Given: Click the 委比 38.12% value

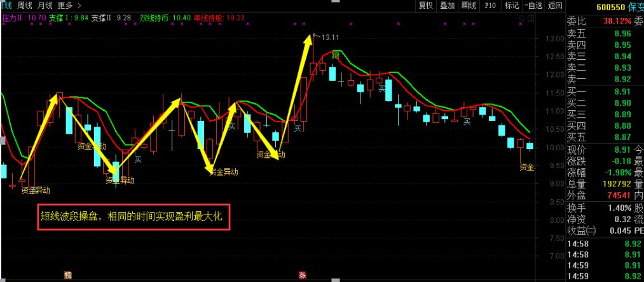Looking at the screenshot, I should pyautogui.click(x=617, y=21).
